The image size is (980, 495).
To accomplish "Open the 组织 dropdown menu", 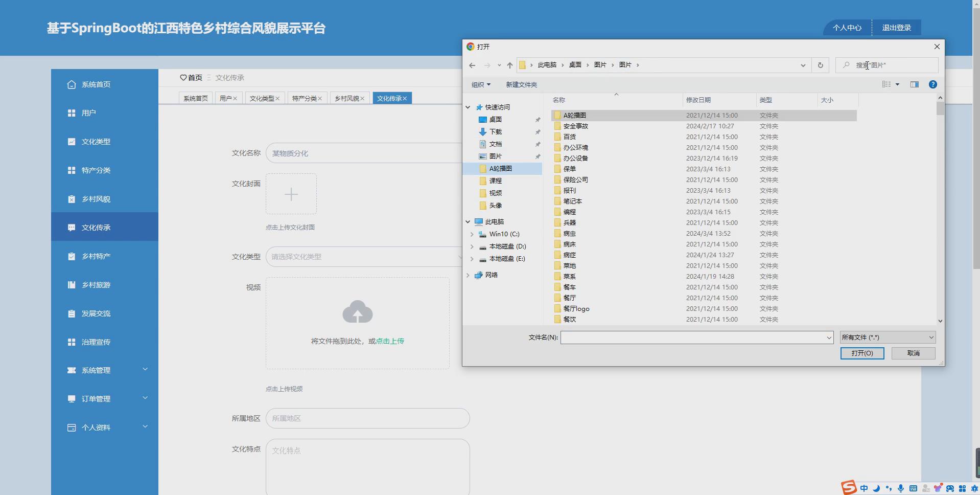I will (481, 84).
